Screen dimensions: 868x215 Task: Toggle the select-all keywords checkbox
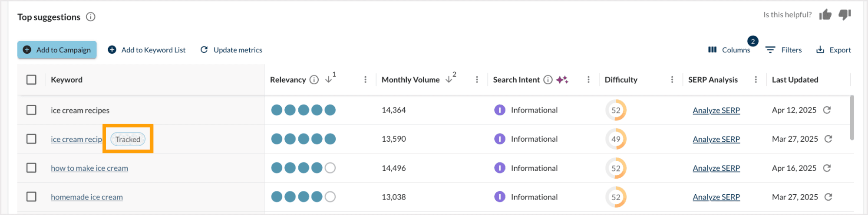click(31, 80)
